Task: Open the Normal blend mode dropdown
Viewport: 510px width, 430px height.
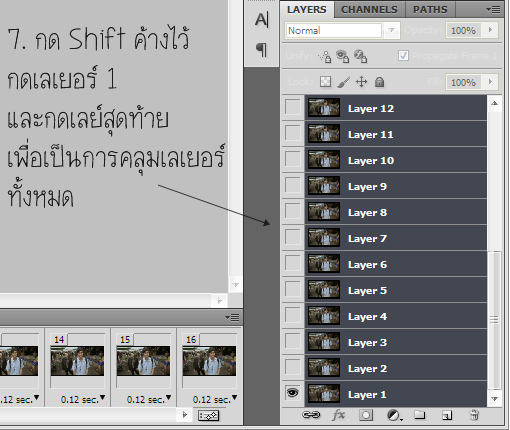Action: [x=342, y=31]
